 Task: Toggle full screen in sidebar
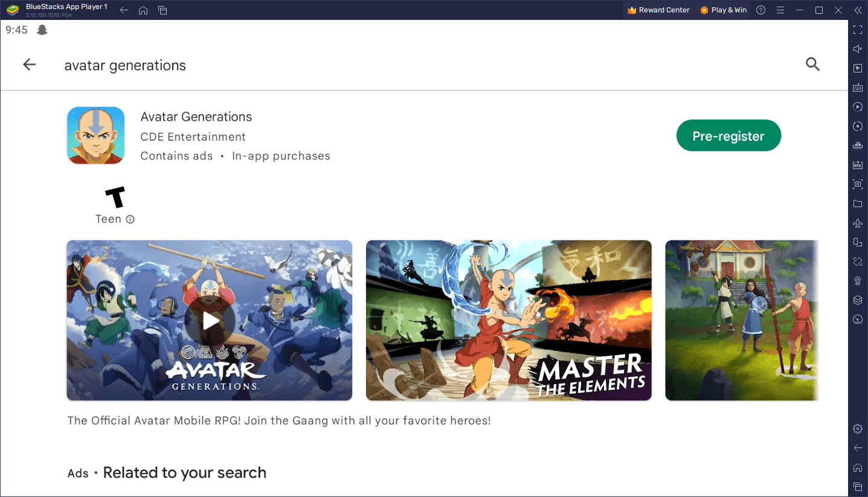(x=858, y=30)
